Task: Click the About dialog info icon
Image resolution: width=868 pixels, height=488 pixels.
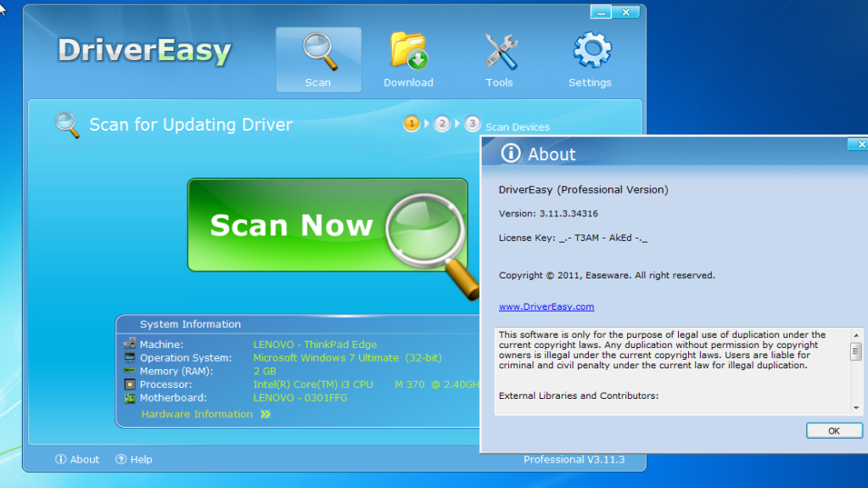Action: pos(511,153)
